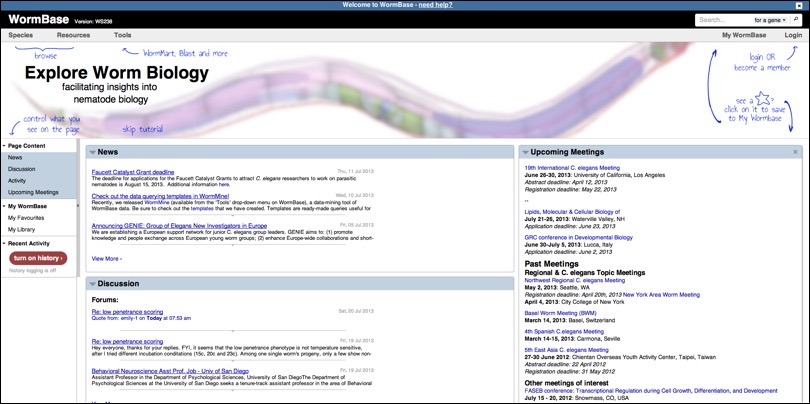
Task: Open 'Check out the data querying templates' link
Action: coord(160,196)
